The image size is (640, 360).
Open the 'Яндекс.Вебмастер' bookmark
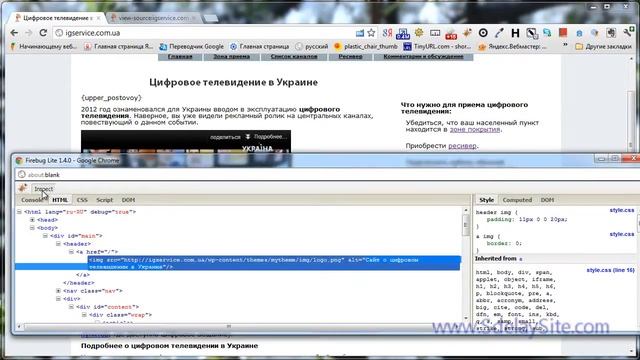click(512, 47)
